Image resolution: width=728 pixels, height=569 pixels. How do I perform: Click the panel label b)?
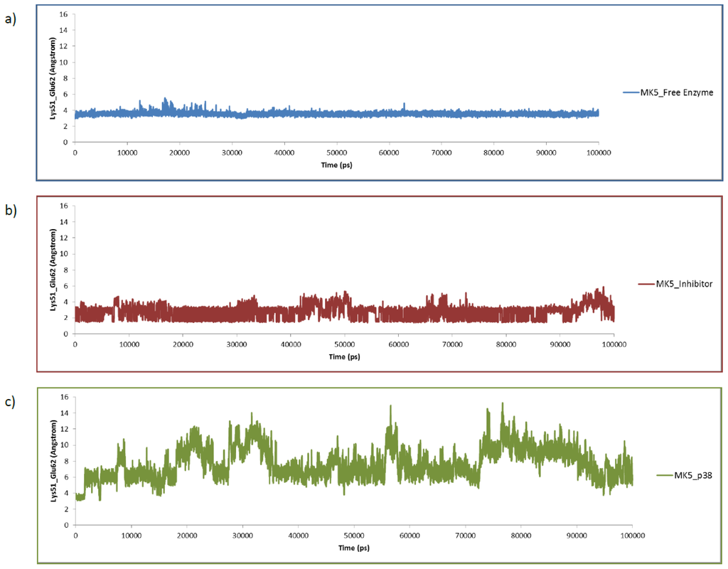10,211
